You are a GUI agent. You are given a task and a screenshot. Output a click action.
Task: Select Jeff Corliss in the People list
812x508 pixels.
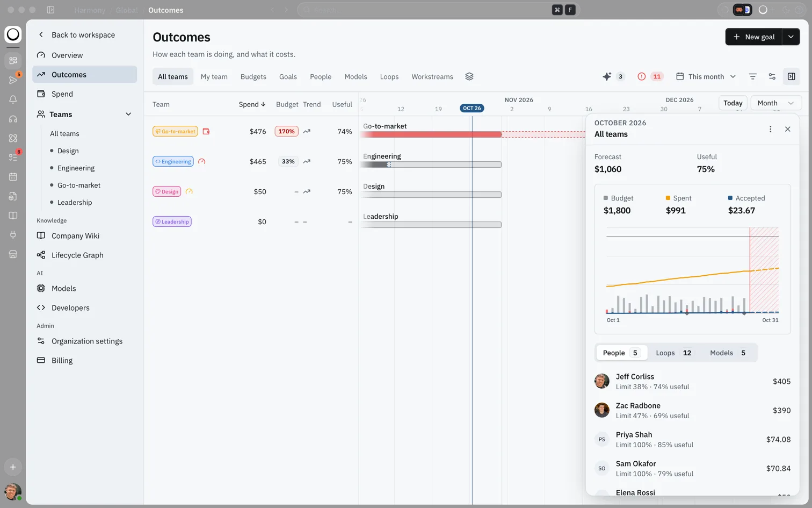[692, 382]
